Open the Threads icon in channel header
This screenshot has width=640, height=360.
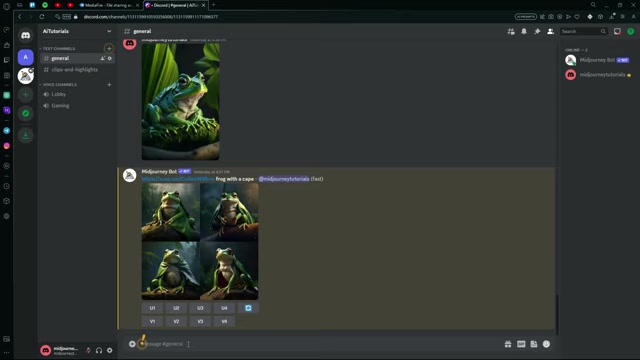click(511, 31)
